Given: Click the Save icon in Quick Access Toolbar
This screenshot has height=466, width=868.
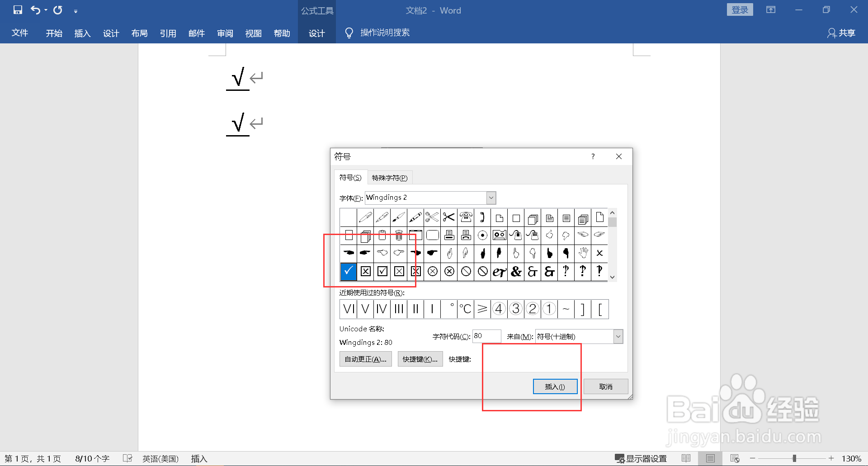Looking at the screenshot, I should coord(18,10).
